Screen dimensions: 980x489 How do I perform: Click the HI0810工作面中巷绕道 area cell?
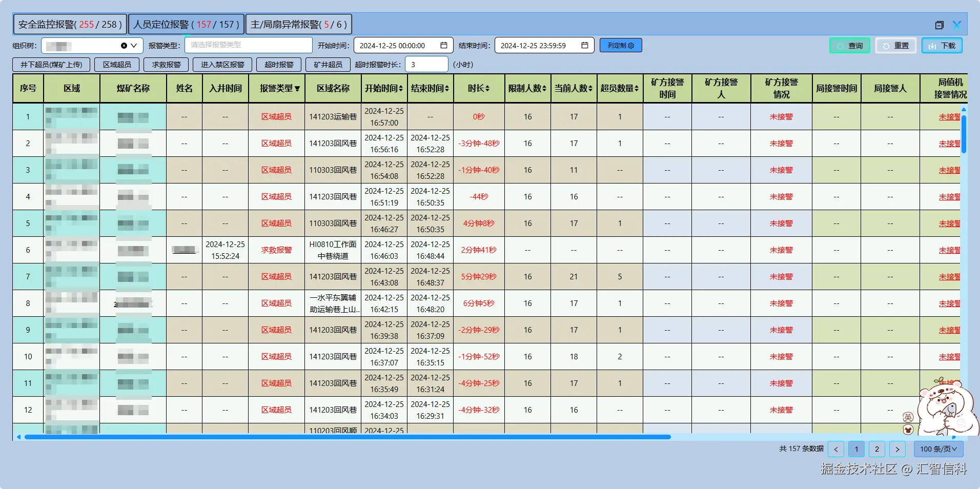point(333,250)
